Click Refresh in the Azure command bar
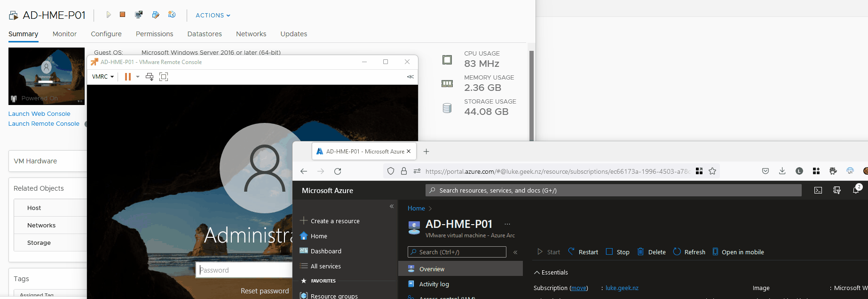Viewport: 868px width, 299px height. click(x=689, y=252)
